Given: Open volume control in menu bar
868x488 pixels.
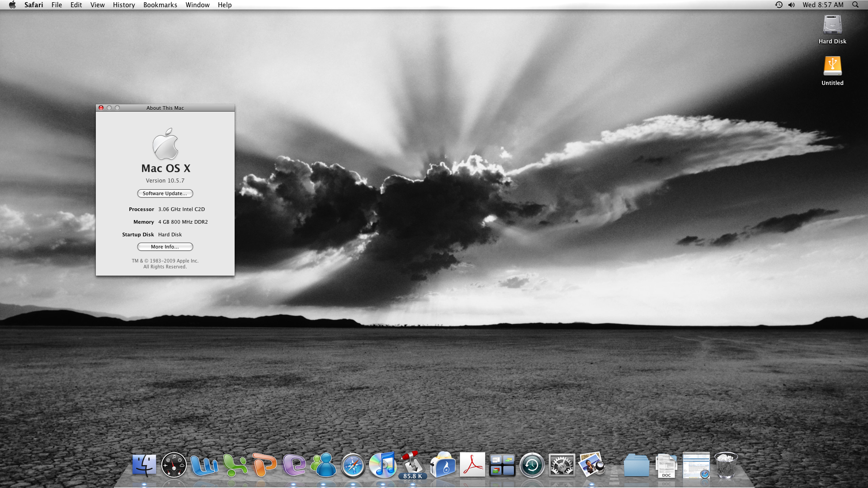Looking at the screenshot, I should (792, 5).
